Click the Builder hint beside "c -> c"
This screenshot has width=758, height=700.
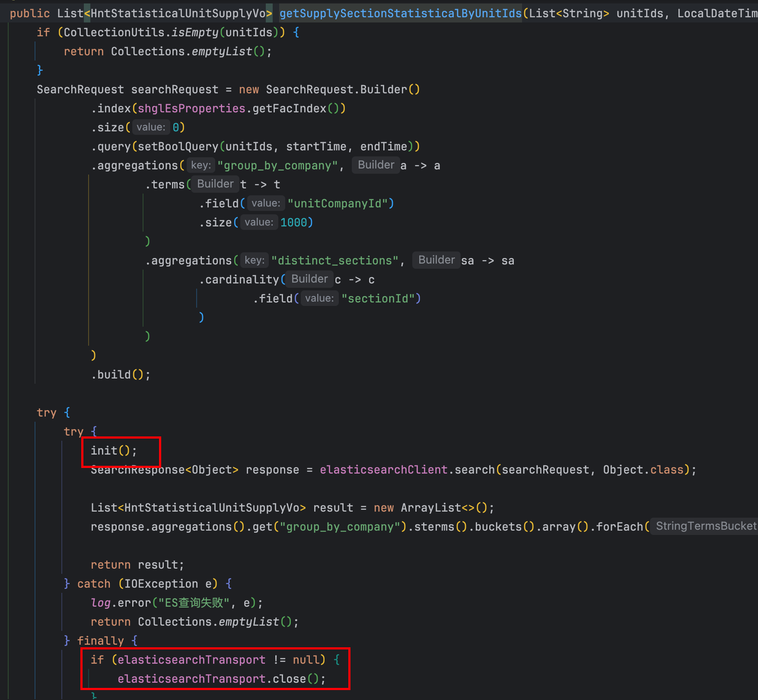[x=309, y=279]
